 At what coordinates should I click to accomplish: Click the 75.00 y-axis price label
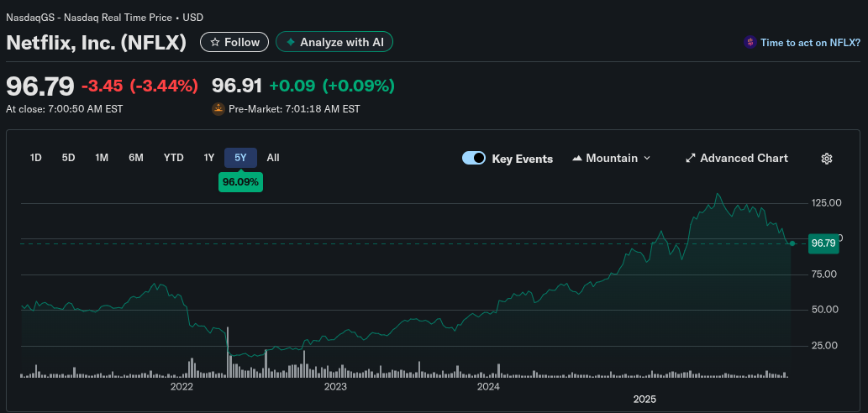point(825,274)
